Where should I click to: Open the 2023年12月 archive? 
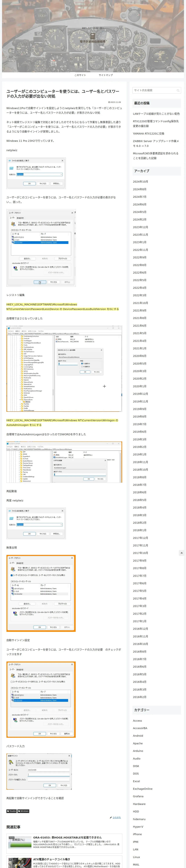(140, 227)
